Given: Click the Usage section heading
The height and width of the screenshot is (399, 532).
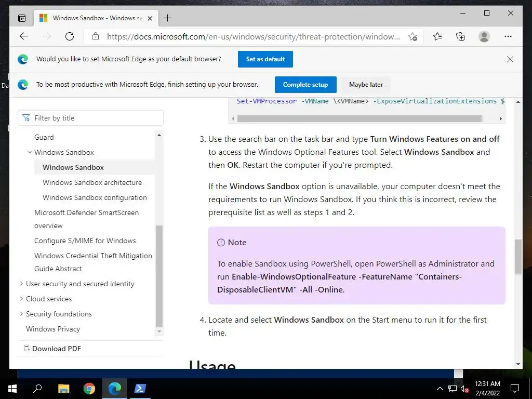Looking at the screenshot, I should pyautogui.click(x=212, y=364).
